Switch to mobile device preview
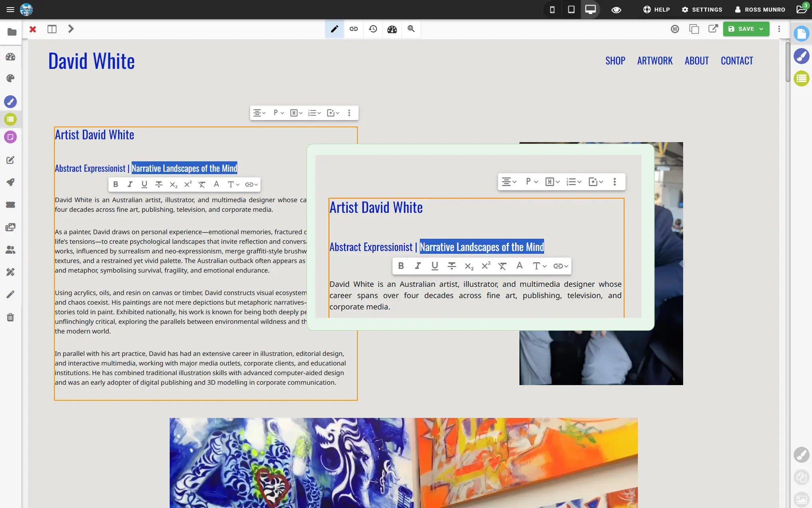The height and width of the screenshot is (508, 812). point(552,10)
